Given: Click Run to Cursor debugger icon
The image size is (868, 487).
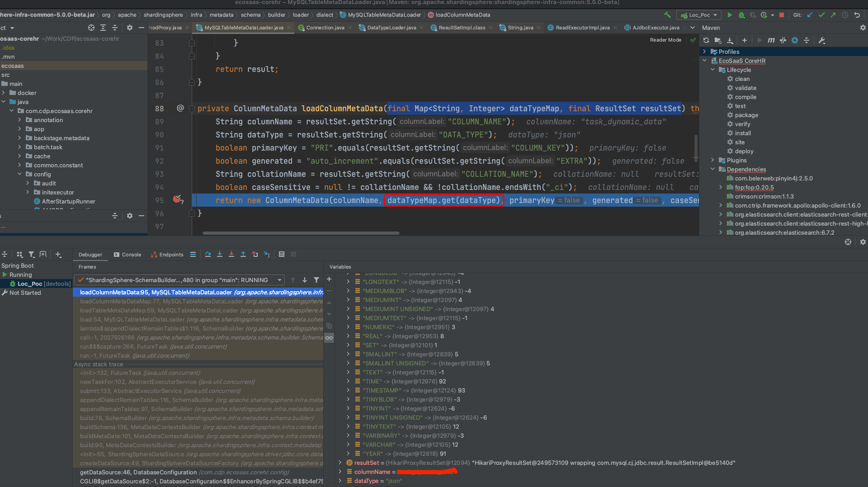Looking at the screenshot, I should [x=267, y=254].
